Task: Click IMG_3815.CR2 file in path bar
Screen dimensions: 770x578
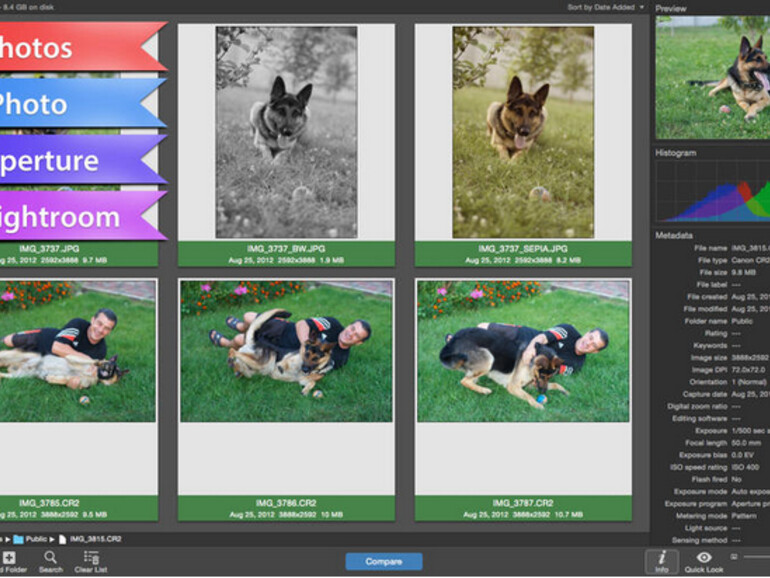Action: (90, 539)
